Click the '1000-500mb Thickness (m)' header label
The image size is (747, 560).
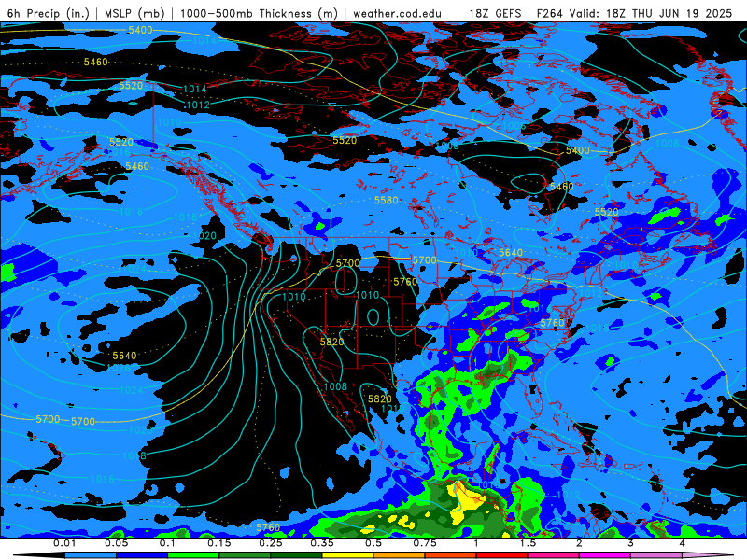[x=259, y=13]
